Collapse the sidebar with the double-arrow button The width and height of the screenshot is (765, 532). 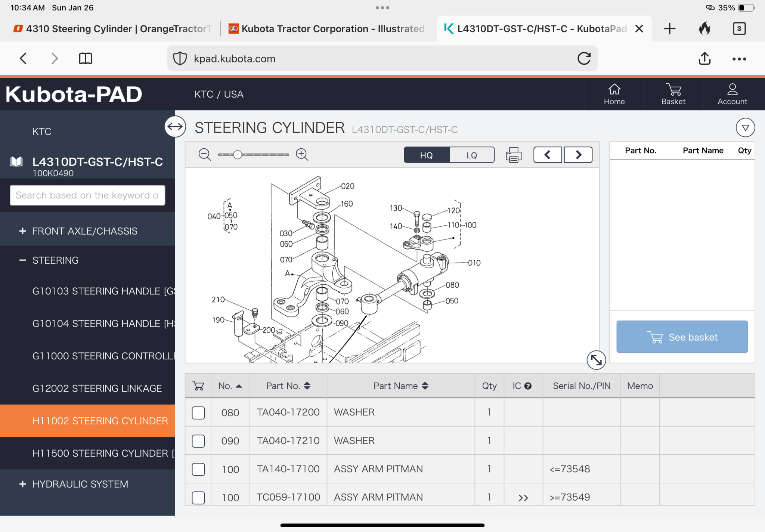pos(175,127)
